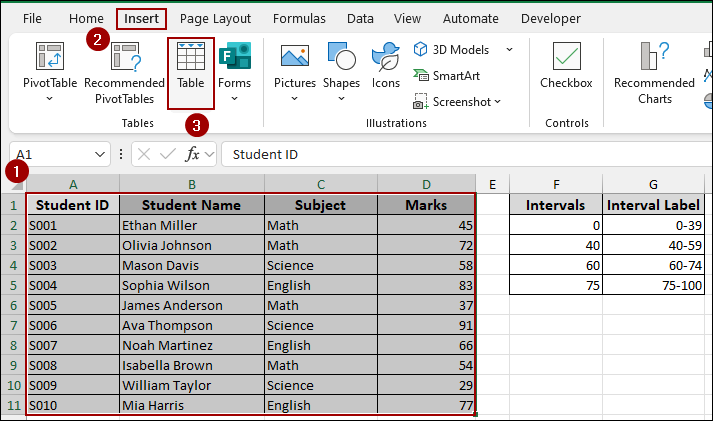Screen dimensions: 713x421
Task: Switch to the Page Layout tab
Action: (x=215, y=19)
